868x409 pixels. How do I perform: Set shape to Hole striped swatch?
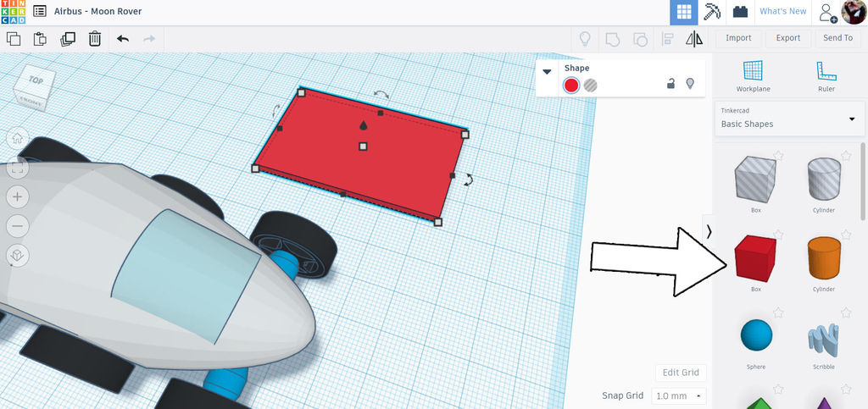click(591, 86)
